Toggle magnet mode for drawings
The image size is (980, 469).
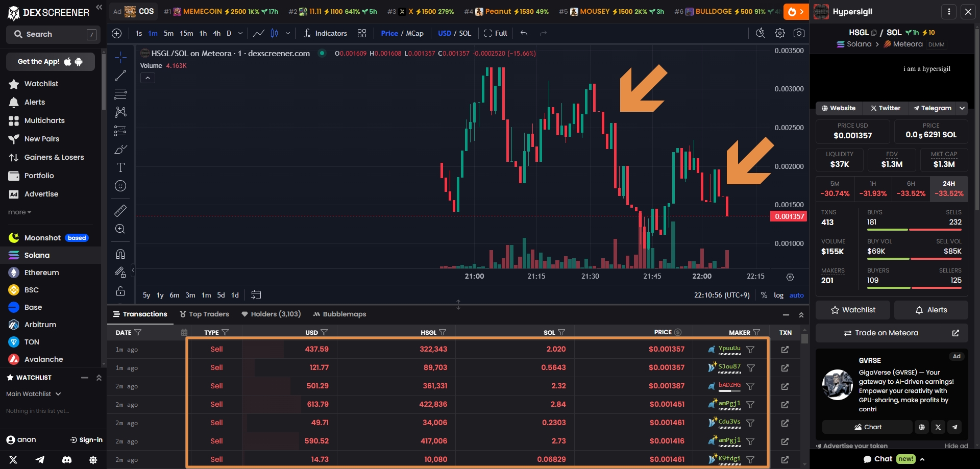tap(120, 254)
